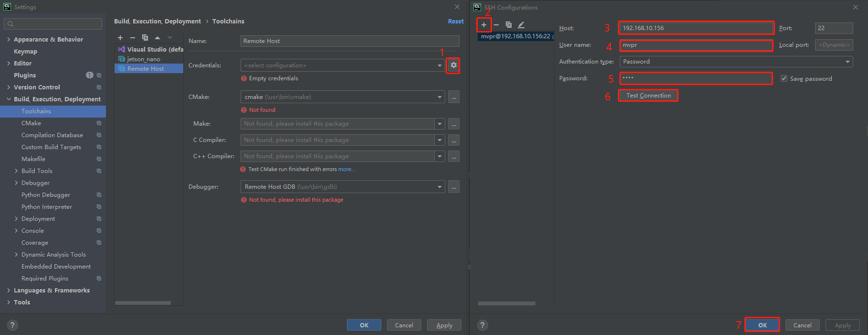Browse for Make executable path
This screenshot has width=868, height=335.
tap(454, 124)
